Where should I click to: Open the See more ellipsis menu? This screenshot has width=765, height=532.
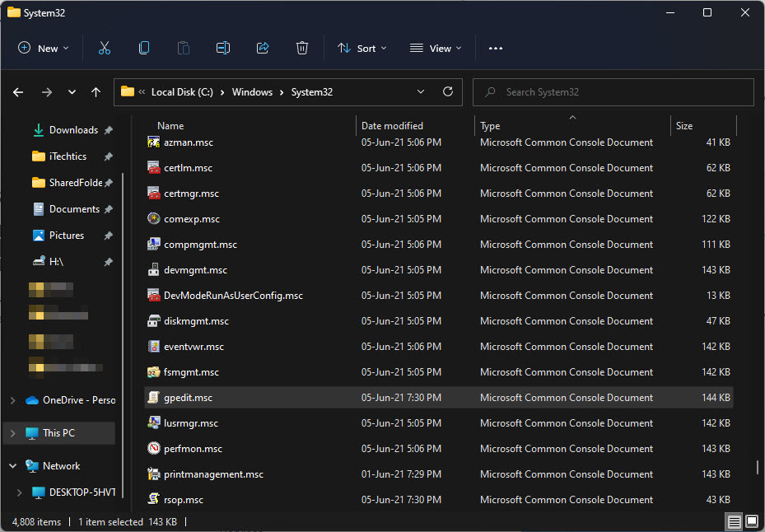click(x=495, y=48)
